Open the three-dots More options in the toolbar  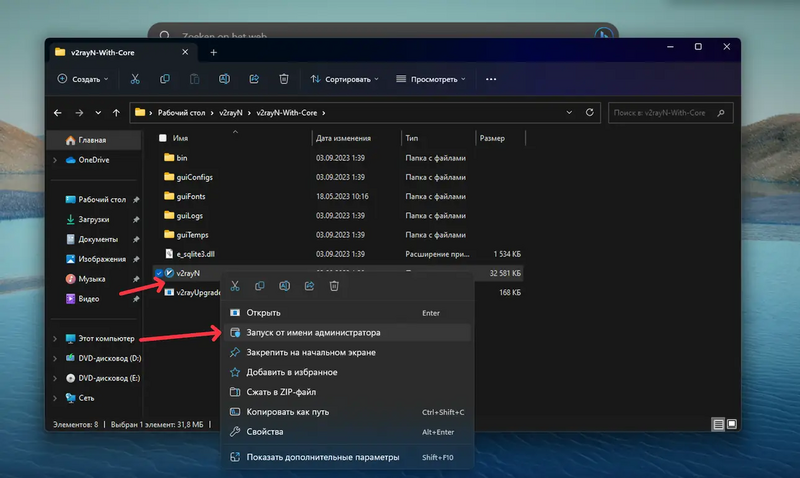491,79
